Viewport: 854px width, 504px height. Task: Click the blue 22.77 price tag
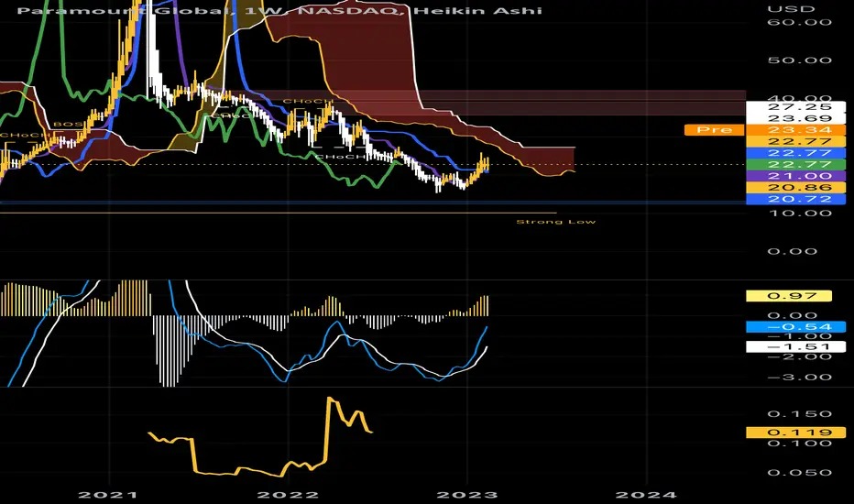click(x=795, y=153)
